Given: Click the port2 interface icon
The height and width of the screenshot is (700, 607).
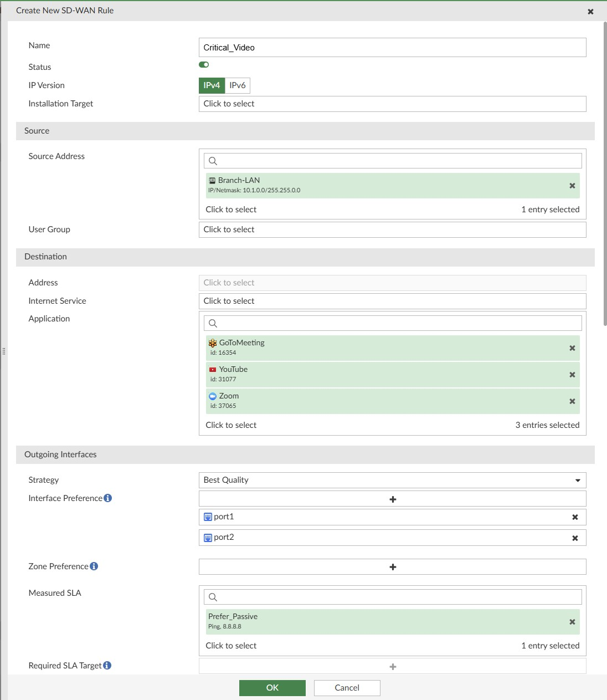Looking at the screenshot, I should [x=208, y=538].
